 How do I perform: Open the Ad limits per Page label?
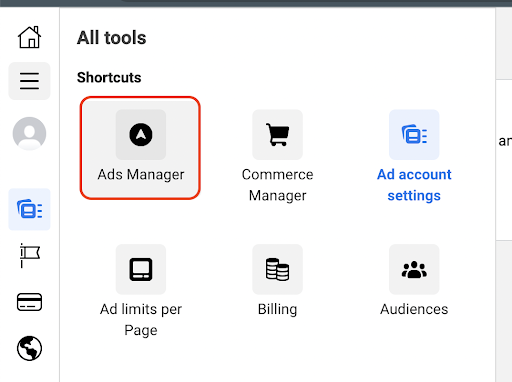(x=141, y=320)
